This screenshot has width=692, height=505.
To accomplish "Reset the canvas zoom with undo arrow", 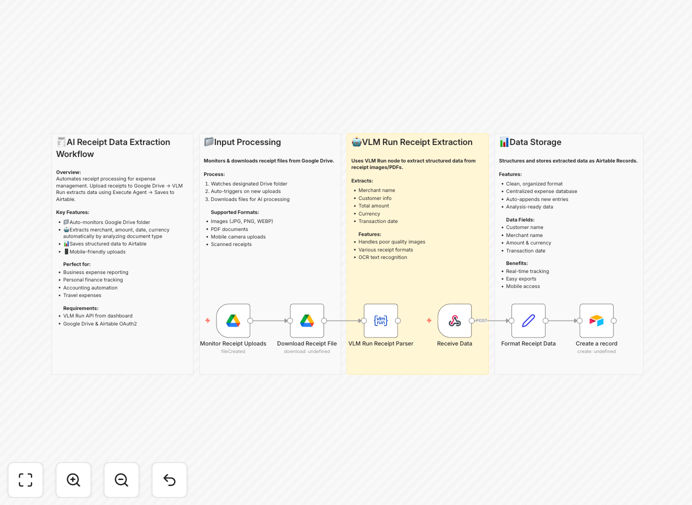I will pos(169,480).
